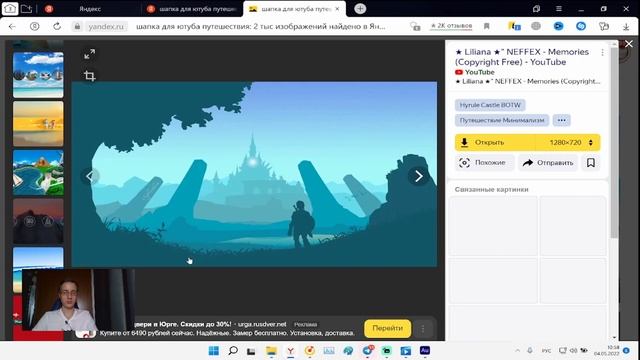
Task: Switch to the Яндекс tab
Action: pyautogui.click(x=90, y=9)
